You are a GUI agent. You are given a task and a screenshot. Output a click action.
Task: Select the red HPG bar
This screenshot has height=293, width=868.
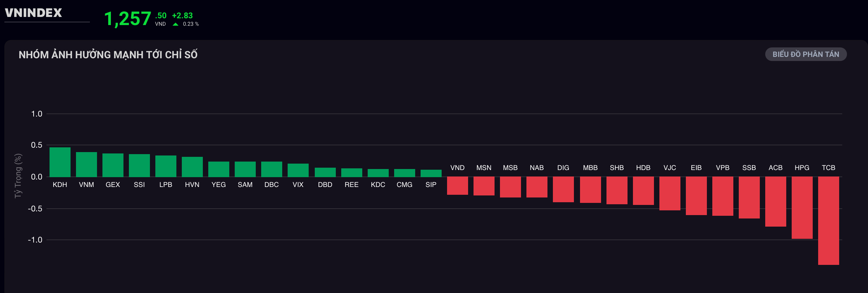click(x=802, y=208)
